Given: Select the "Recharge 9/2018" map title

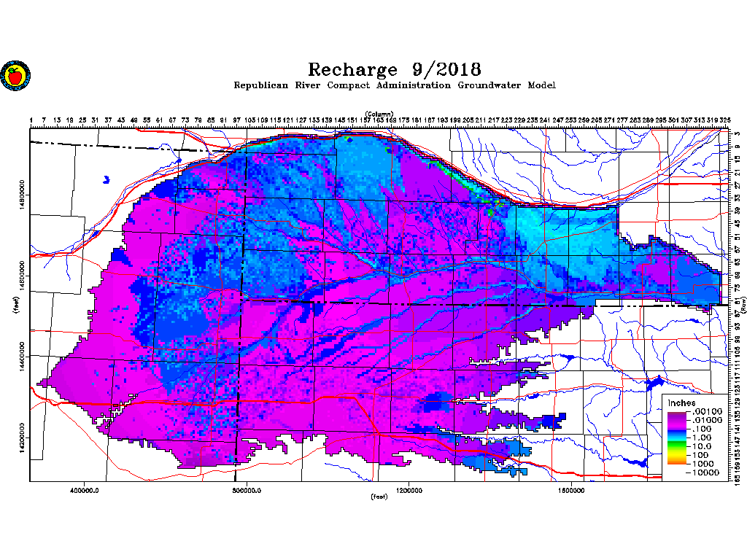Looking at the screenshot, I should (394, 70).
